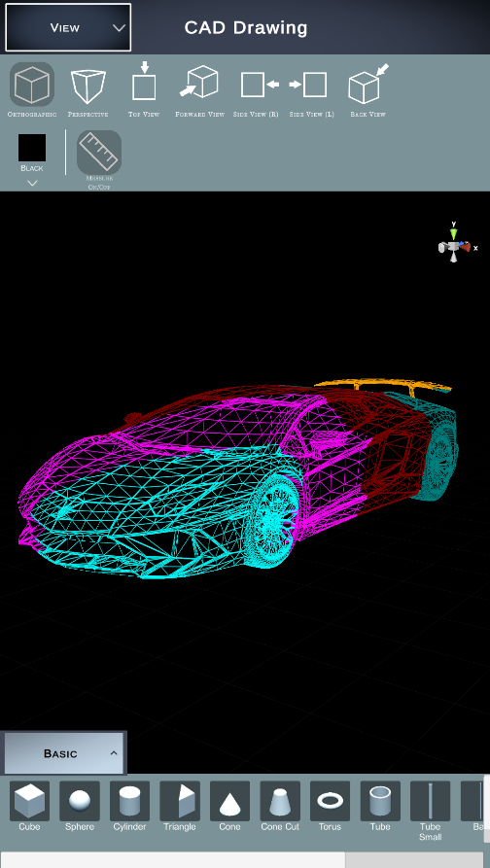Open the View dropdown menu
This screenshot has height=868, width=490.
pos(68,27)
